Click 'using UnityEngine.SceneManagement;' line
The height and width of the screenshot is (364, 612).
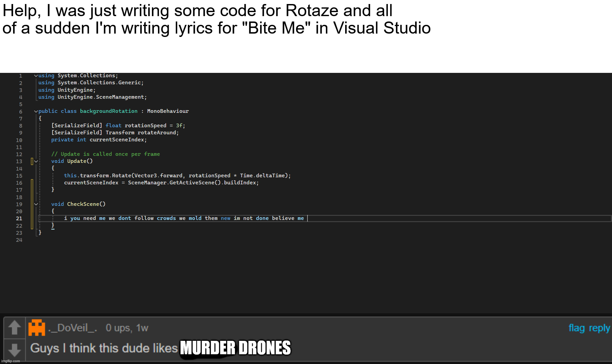pyautogui.click(x=92, y=97)
